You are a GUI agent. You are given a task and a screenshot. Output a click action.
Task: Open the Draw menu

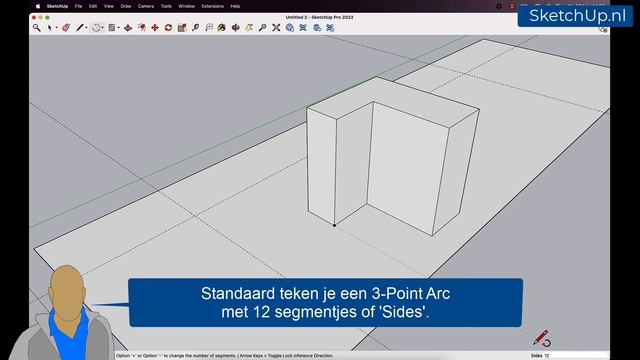tap(126, 6)
